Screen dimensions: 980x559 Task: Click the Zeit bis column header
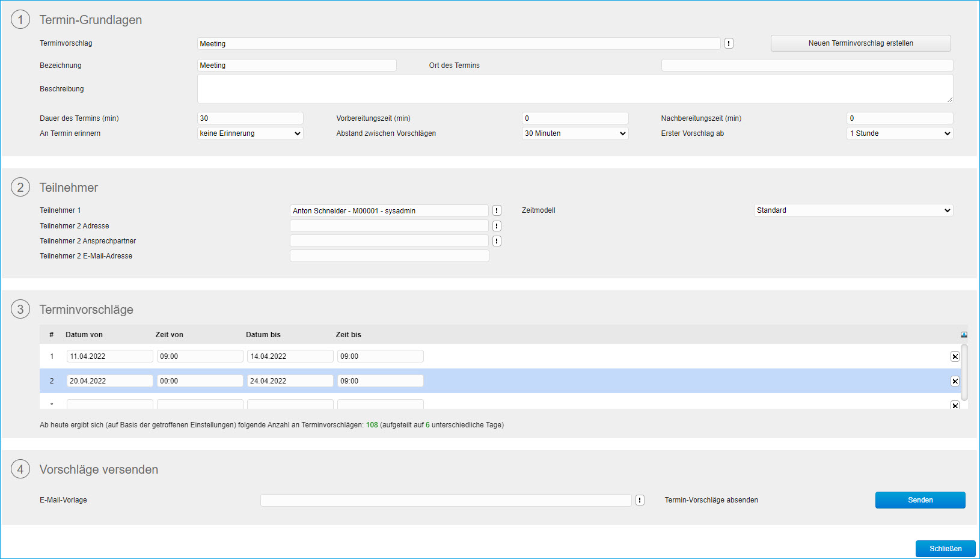pyautogui.click(x=349, y=335)
